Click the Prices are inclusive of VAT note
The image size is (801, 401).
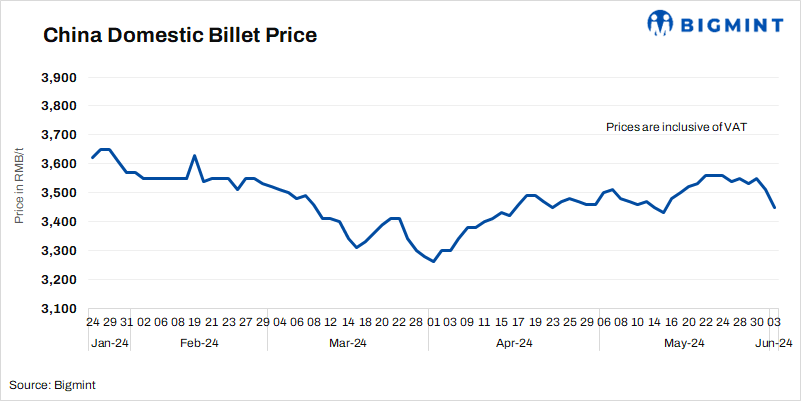click(677, 127)
